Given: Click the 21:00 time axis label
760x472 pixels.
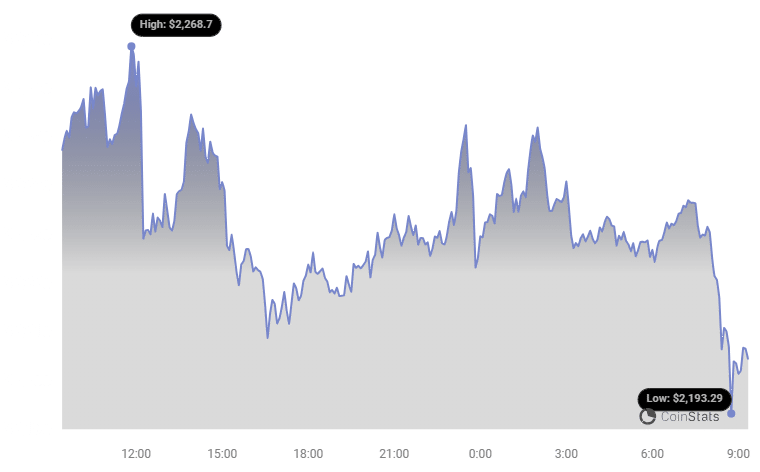Looking at the screenshot, I should (x=395, y=453).
